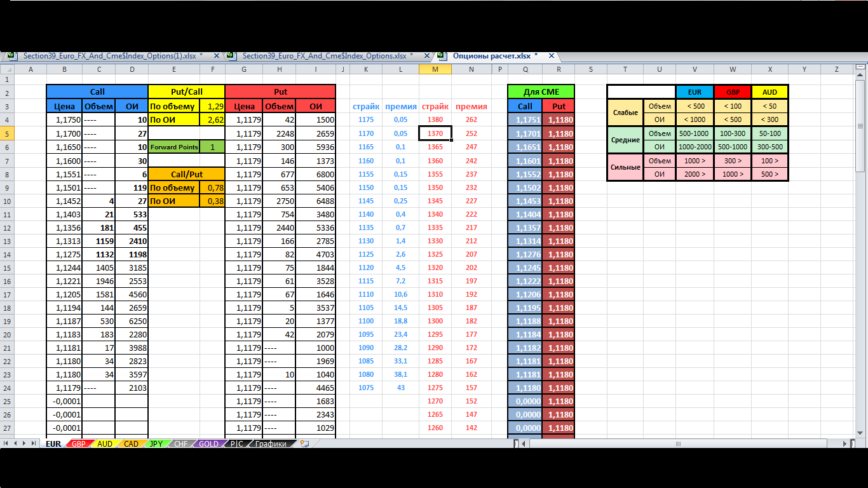The height and width of the screenshot is (488, 868).
Task: Select the AUD header in thresholds table
Action: [770, 91]
